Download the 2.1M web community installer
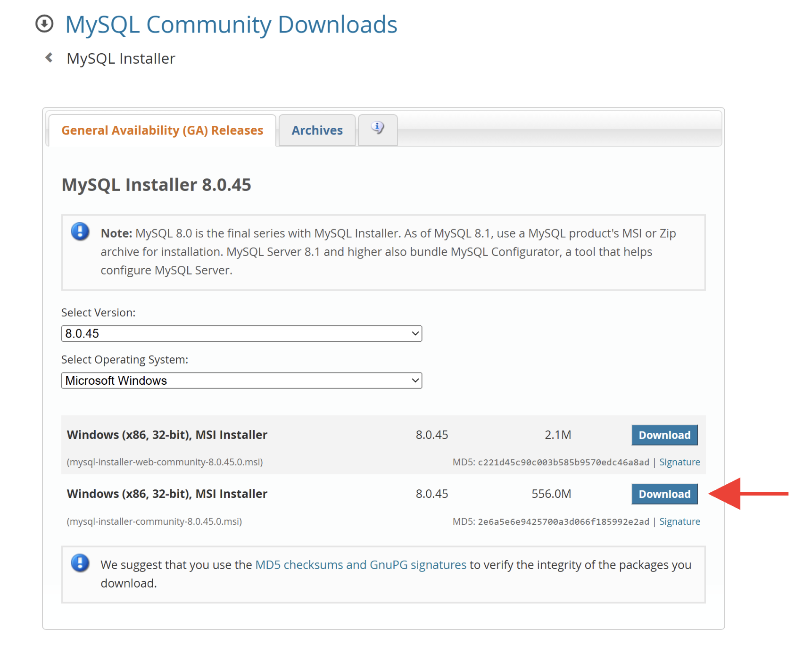 click(664, 435)
